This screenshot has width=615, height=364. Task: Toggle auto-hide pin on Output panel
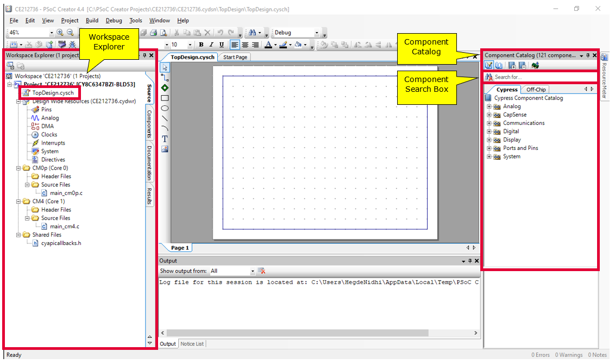pos(470,261)
